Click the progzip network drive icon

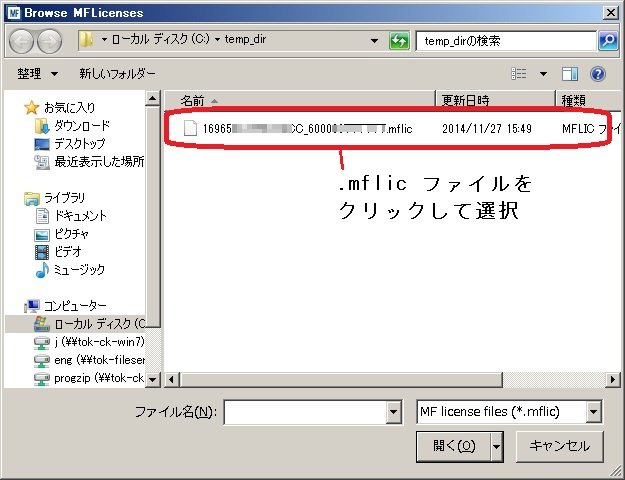[41, 378]
